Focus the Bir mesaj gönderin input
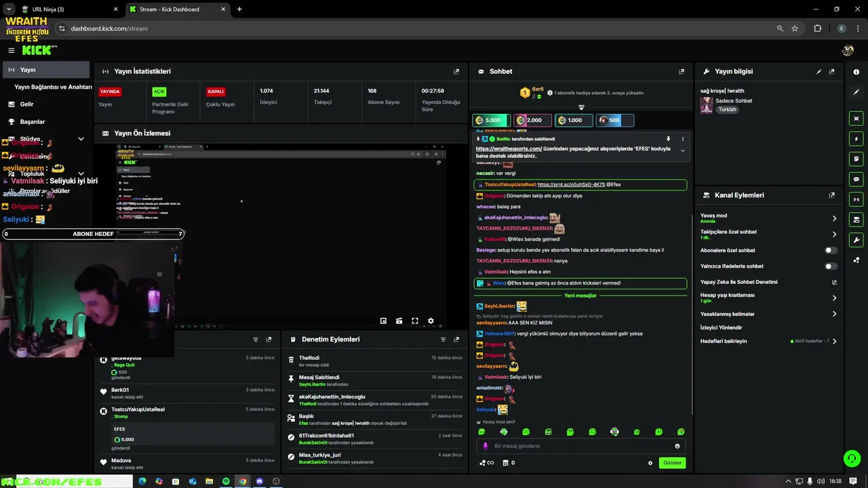The height and width of the screenshot is (488, 868). (580, 446)
